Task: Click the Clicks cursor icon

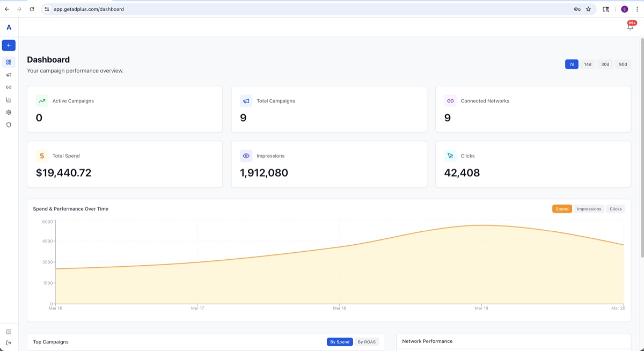Action: [x=450, y=156]
